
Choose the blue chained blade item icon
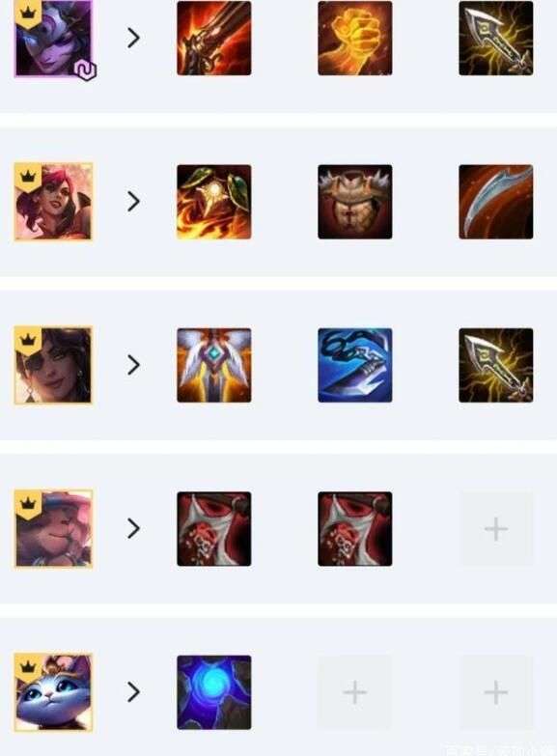(355, 365)
